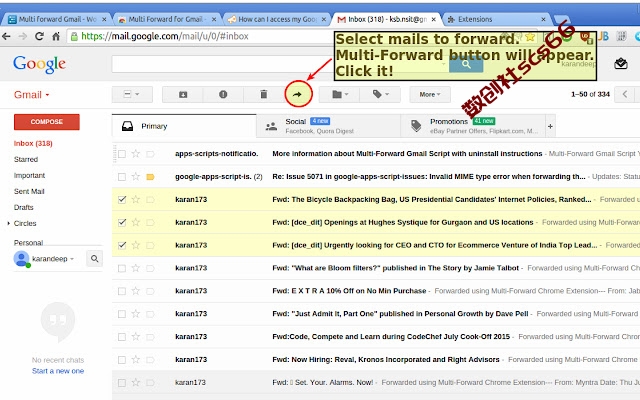Screen dimensions: 640x400
Task: Check the What are Bloom filters email
Action: [x=122, y=268]
